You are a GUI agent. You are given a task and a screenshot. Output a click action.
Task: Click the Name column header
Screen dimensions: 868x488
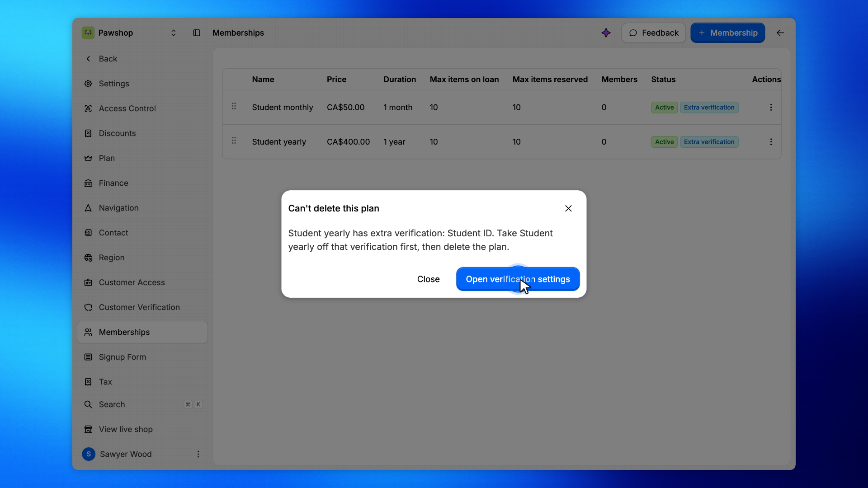tap(263, 80)
